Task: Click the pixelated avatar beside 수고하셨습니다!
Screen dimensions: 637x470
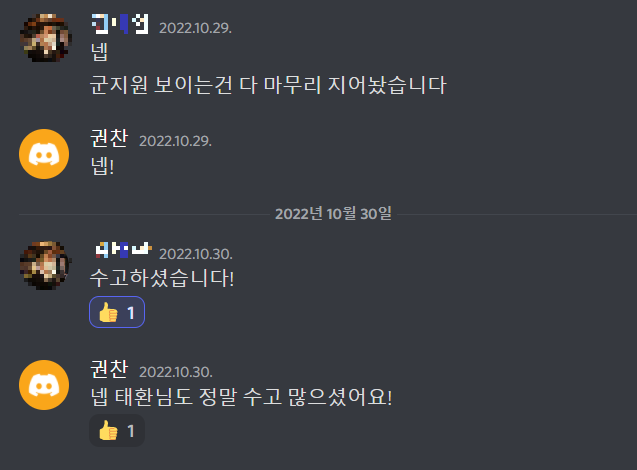Action: click(46, 265)
